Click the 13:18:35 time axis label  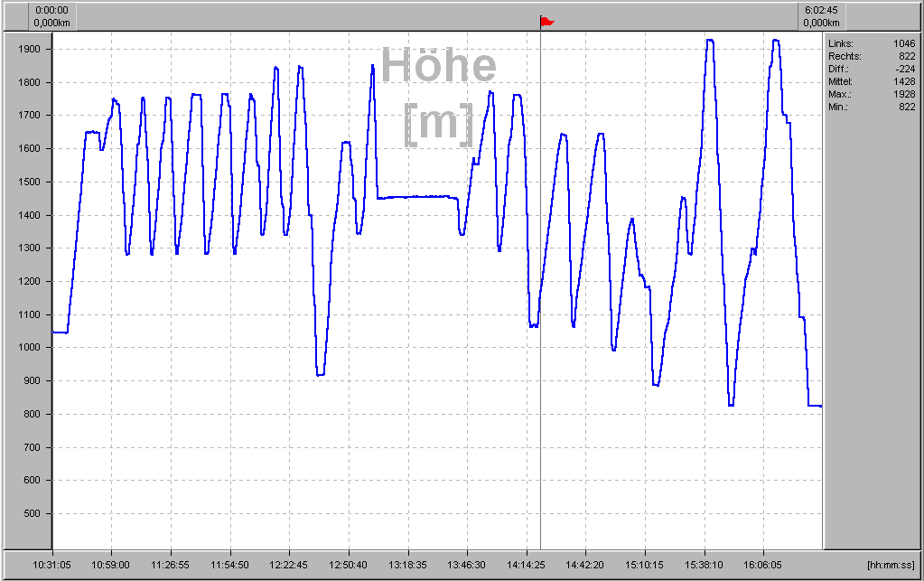click(407, 565)
